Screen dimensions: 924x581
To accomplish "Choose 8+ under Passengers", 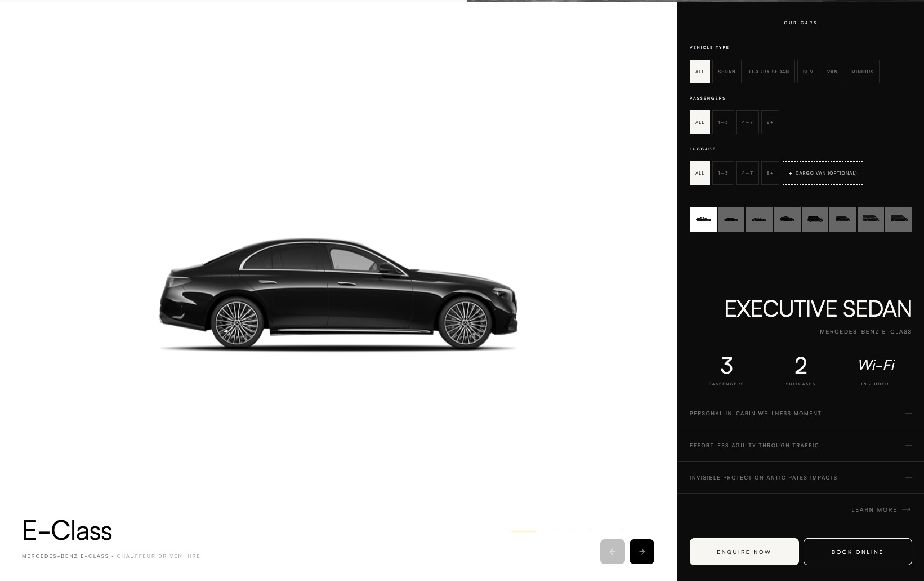I will coord(770,122).
